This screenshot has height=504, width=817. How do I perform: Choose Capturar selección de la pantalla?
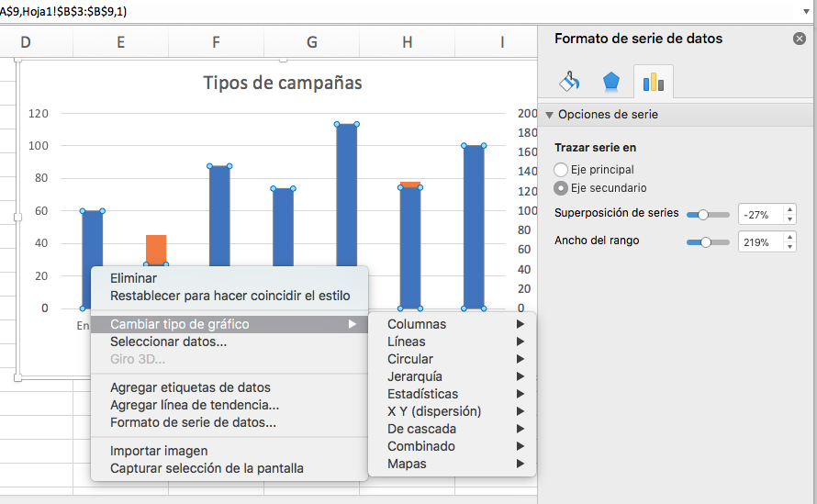click(229, 468)
